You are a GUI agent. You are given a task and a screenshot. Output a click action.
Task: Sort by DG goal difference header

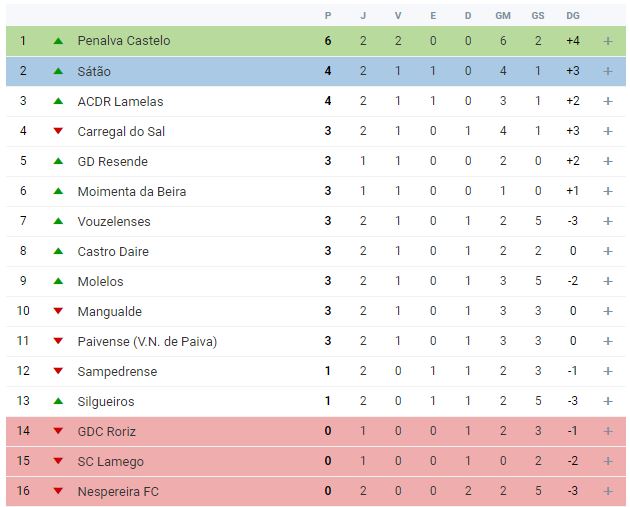572,15
